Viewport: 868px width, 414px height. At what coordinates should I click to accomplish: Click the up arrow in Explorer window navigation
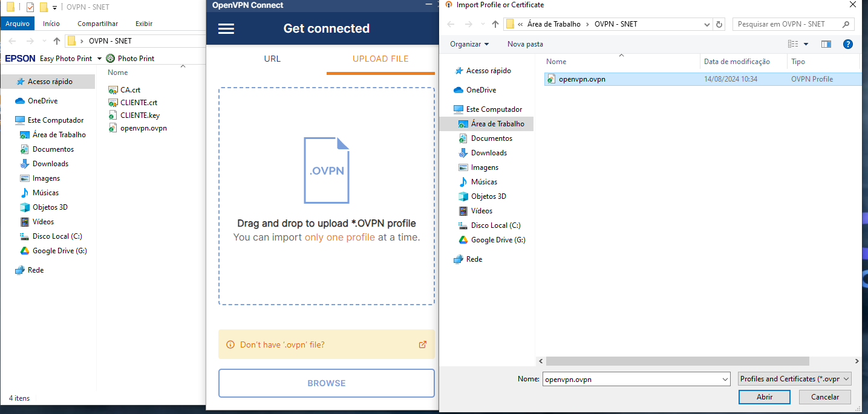click(x=57, y=41)
